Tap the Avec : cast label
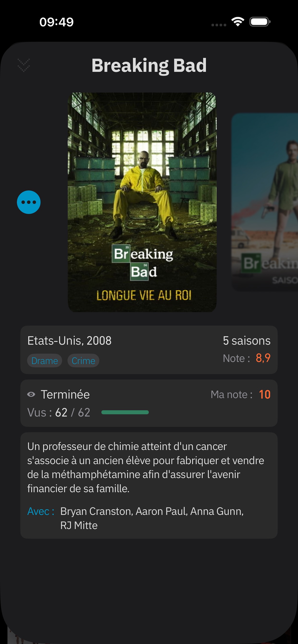The height and width of the screenshot is (644, 298). tap(41, 511)
